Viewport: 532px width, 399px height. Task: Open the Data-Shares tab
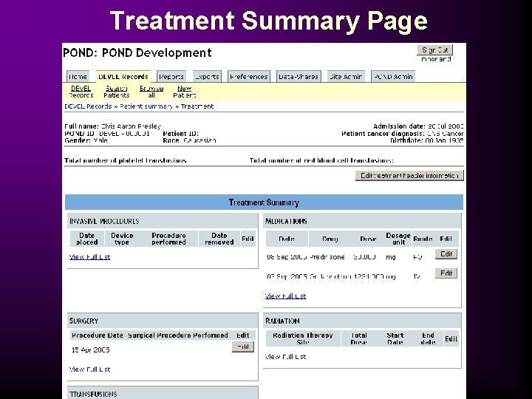[x=299, y=77]
